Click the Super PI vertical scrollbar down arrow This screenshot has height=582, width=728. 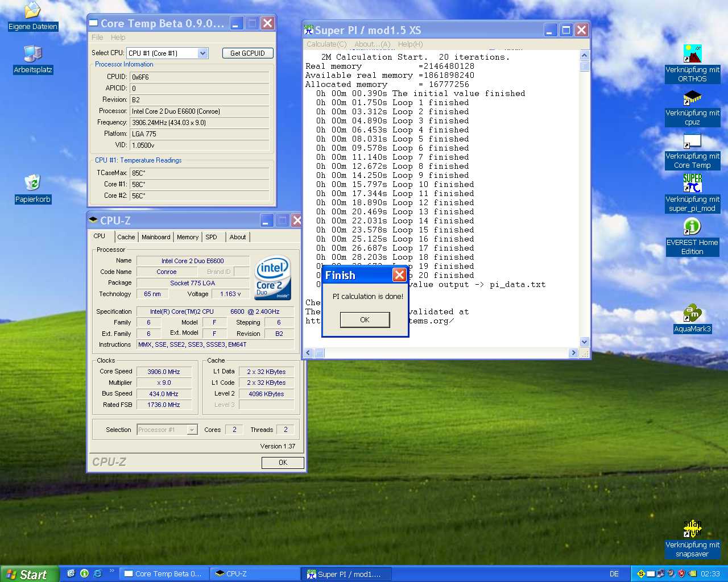click(x=584, y=342)
